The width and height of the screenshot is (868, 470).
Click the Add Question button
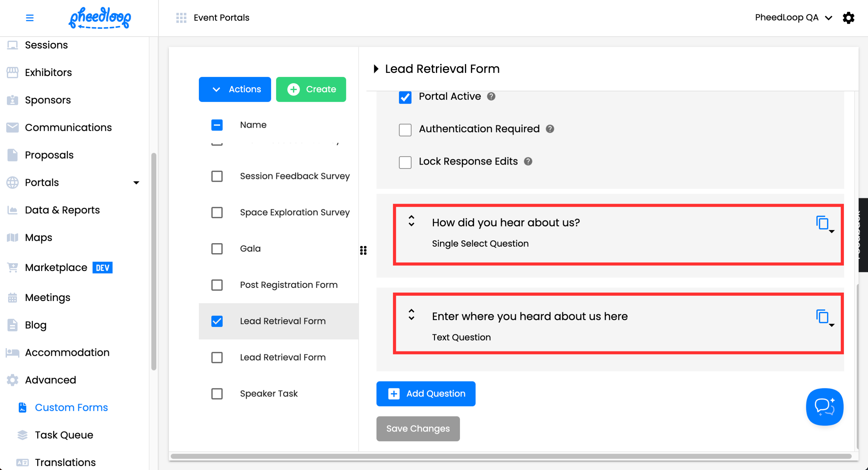click(x=426, y=394)
